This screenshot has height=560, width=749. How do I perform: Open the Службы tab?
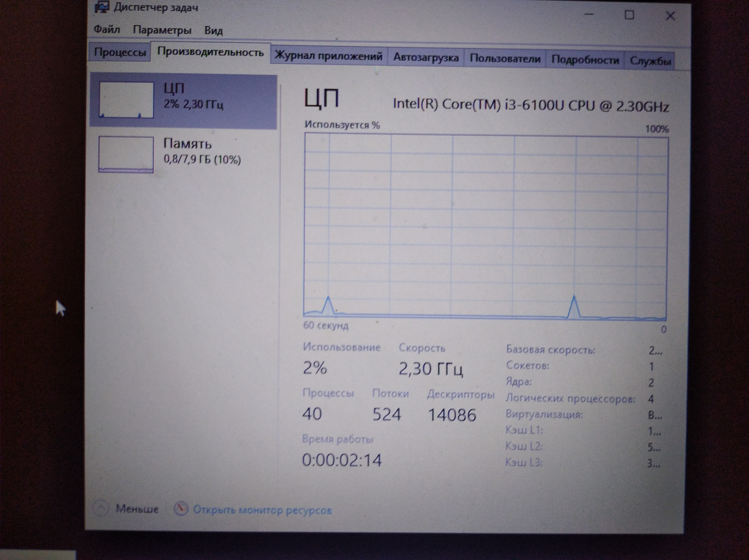[650, 61]
